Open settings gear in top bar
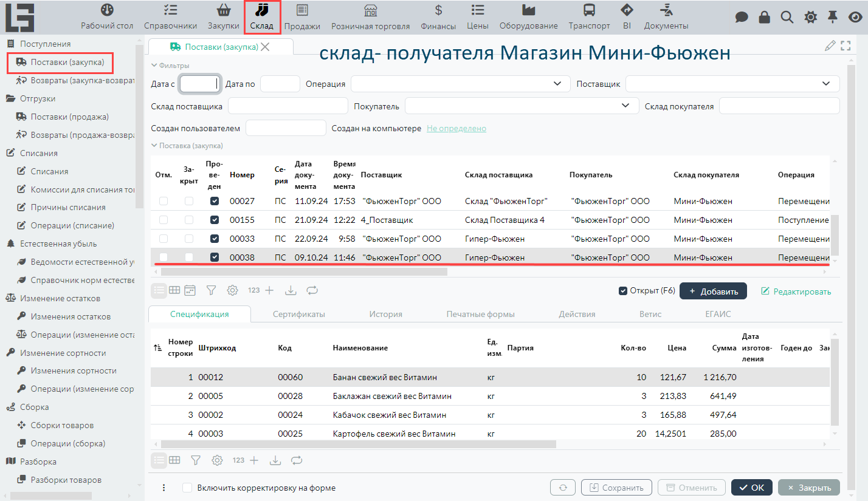 tap(810, 17)
